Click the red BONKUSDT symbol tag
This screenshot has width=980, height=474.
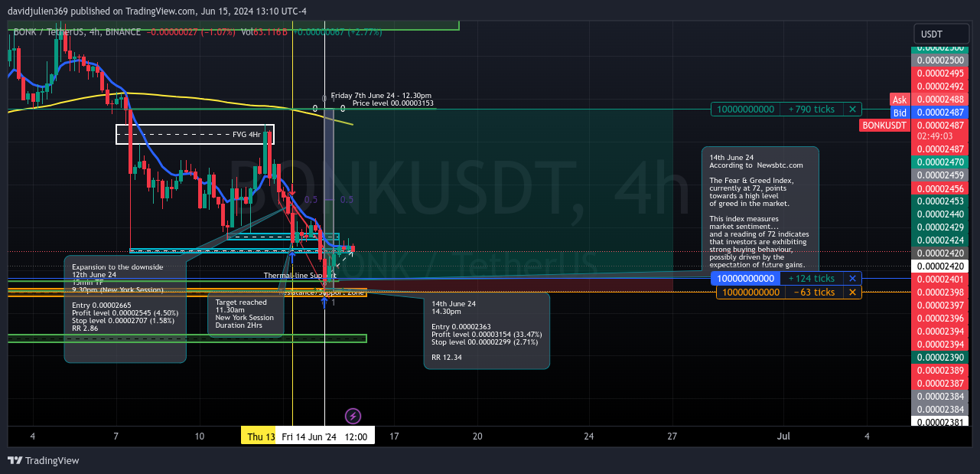(x=884, y=126)
